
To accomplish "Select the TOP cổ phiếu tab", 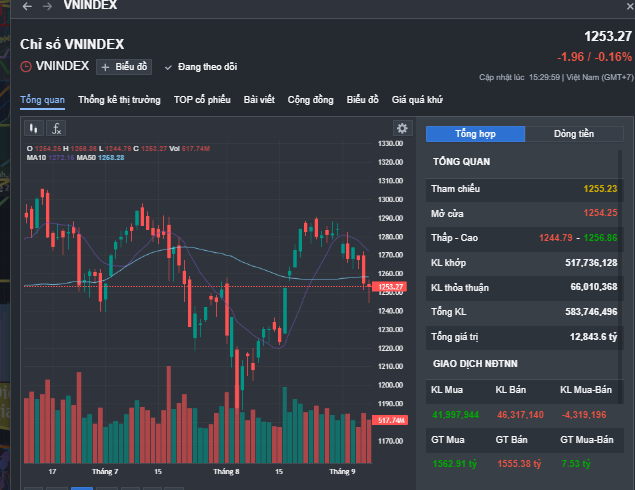I will click(x=202, y=100).
